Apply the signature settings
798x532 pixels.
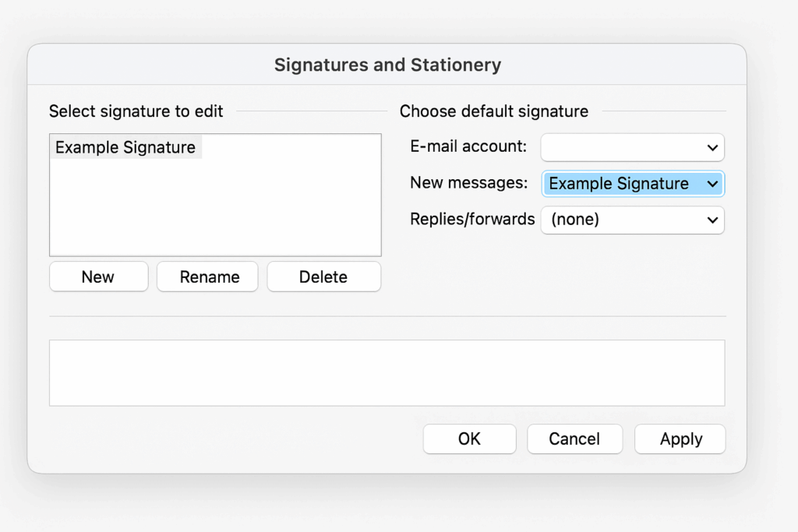coord(680,439)
